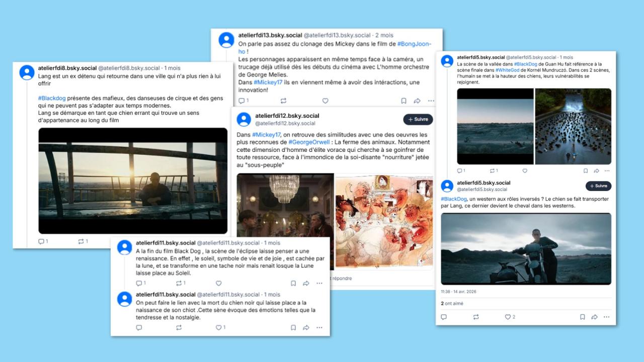The height and width of the screenshot is (362, 644).
Task: View the motorcycle sidecar image
Action: click(526, 249)
